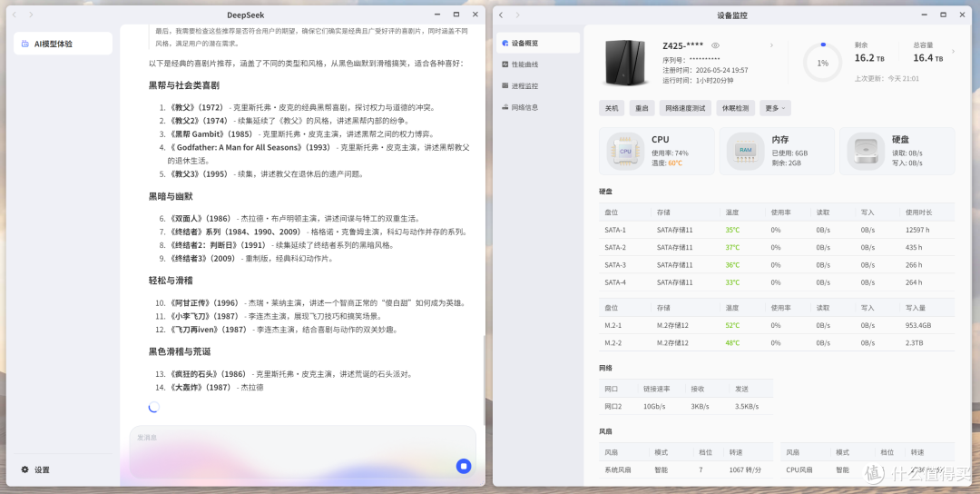The width and height of the screenshot is (980, 494).
Task: Click the 黑帮与社会类喜剧 heading
Action: [183, 85]
